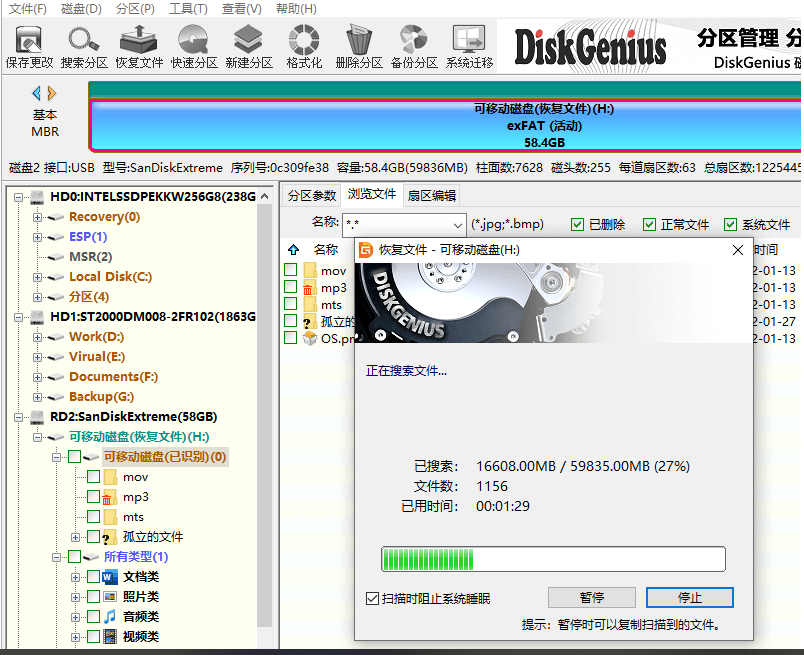Uncheck 扫描时阻止系统睡眠 option
The height and width of the screenshot is (655, 804).
tap(373, 598)
